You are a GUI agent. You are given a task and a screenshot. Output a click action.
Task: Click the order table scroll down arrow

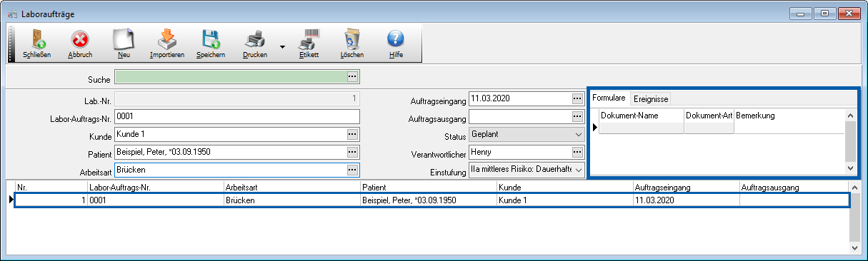click(x=855, y=247)
